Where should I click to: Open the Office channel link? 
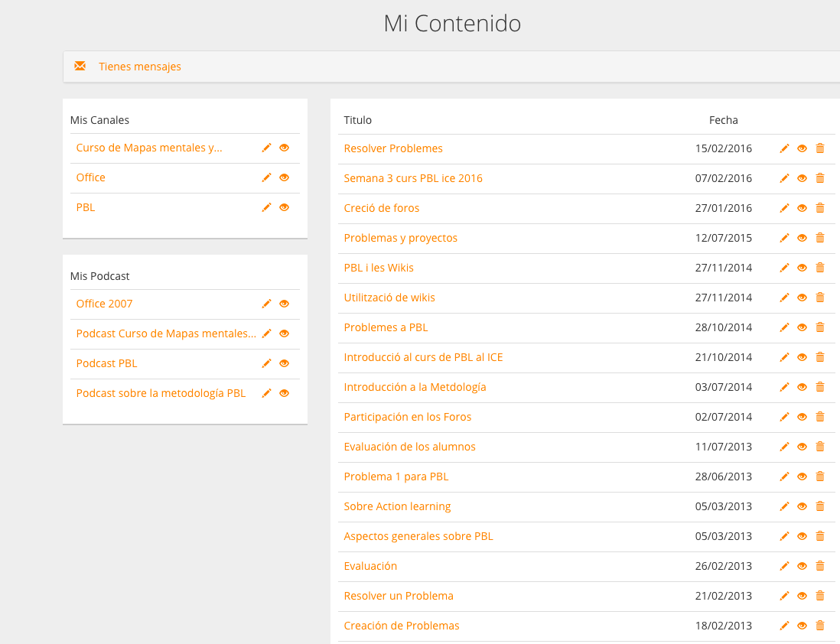90,178
